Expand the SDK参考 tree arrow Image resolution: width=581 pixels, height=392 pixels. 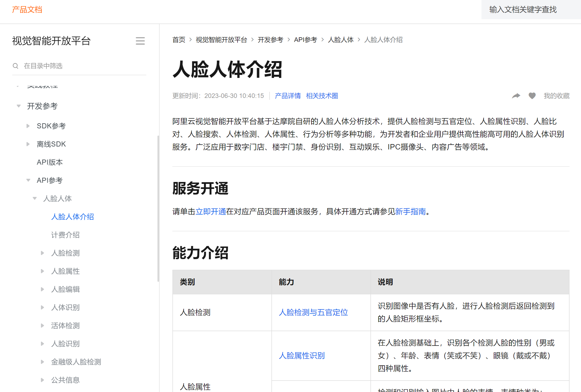[x=28, y=126]
